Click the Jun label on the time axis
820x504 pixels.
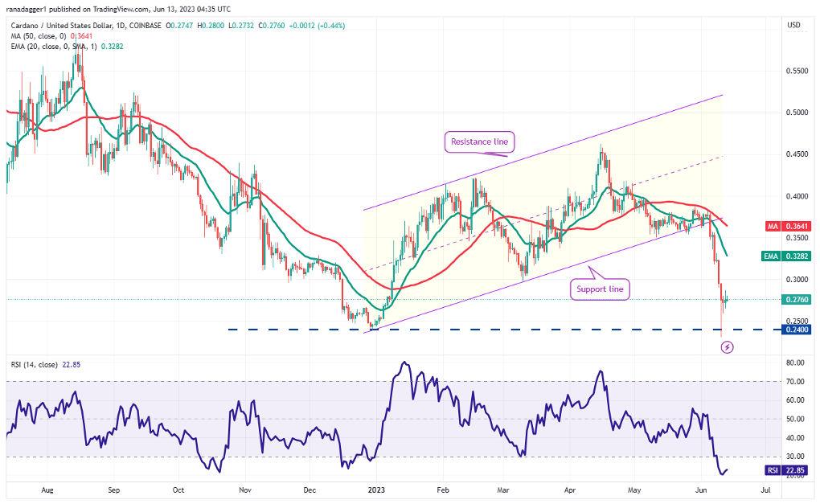[701, 490]
